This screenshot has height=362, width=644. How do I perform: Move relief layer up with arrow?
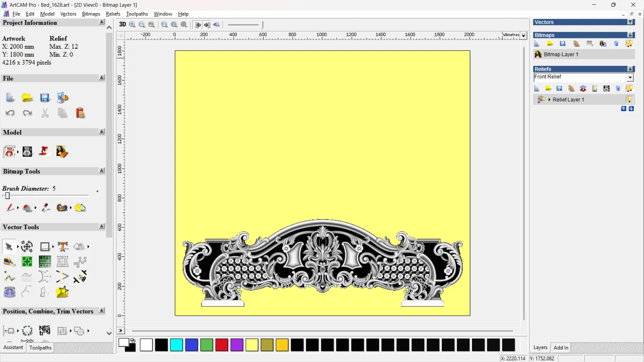tap(624, 109)
